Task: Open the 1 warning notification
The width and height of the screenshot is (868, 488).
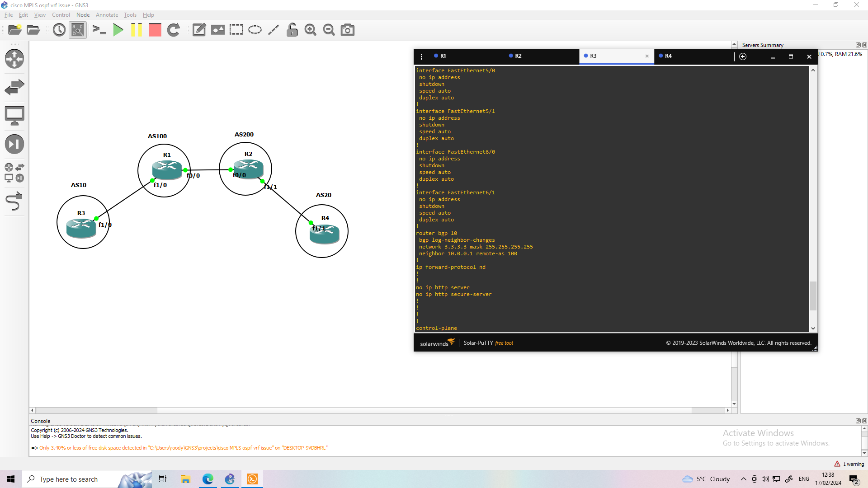Action: coord(849,464)
